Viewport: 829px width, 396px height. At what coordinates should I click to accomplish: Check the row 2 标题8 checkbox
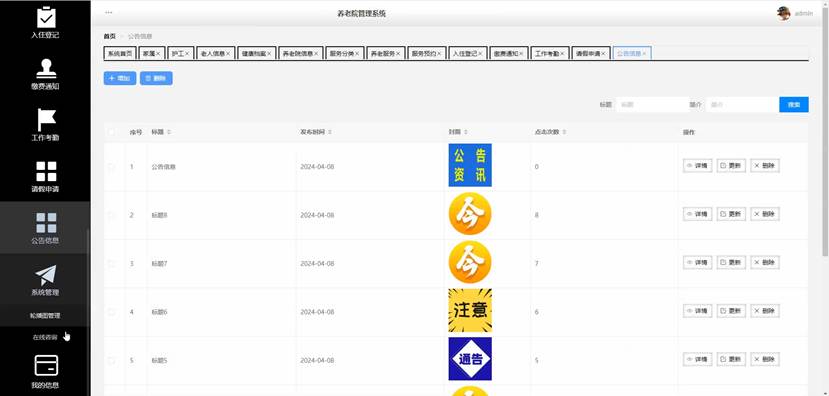click(x=112, y=215)
